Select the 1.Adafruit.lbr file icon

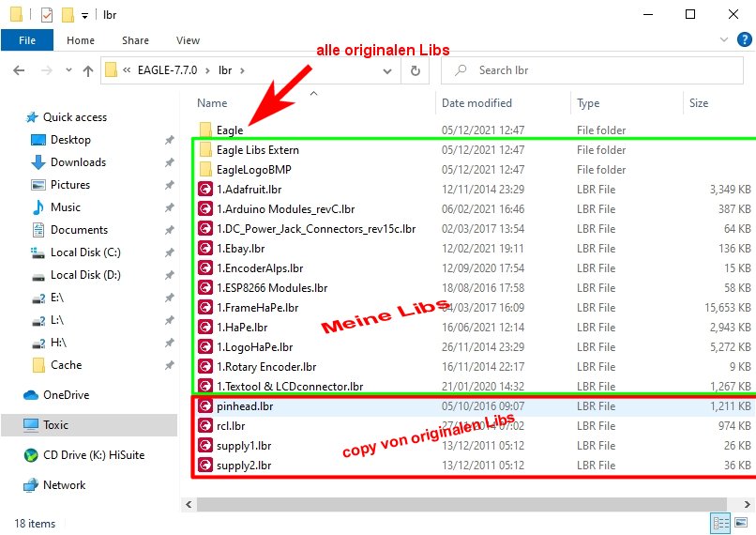pyautogui.click(x=205, y=190)
